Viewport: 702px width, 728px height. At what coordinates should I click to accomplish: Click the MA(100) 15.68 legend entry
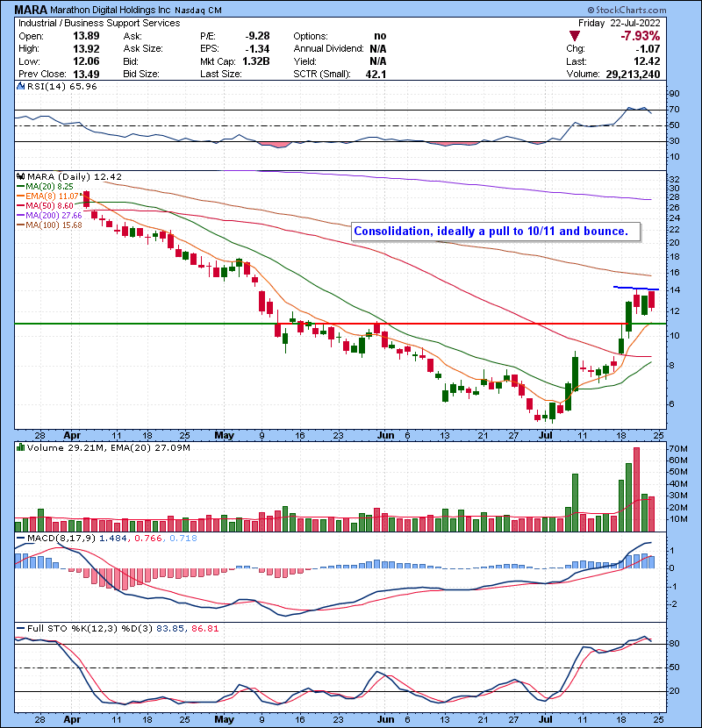[50, 225]
